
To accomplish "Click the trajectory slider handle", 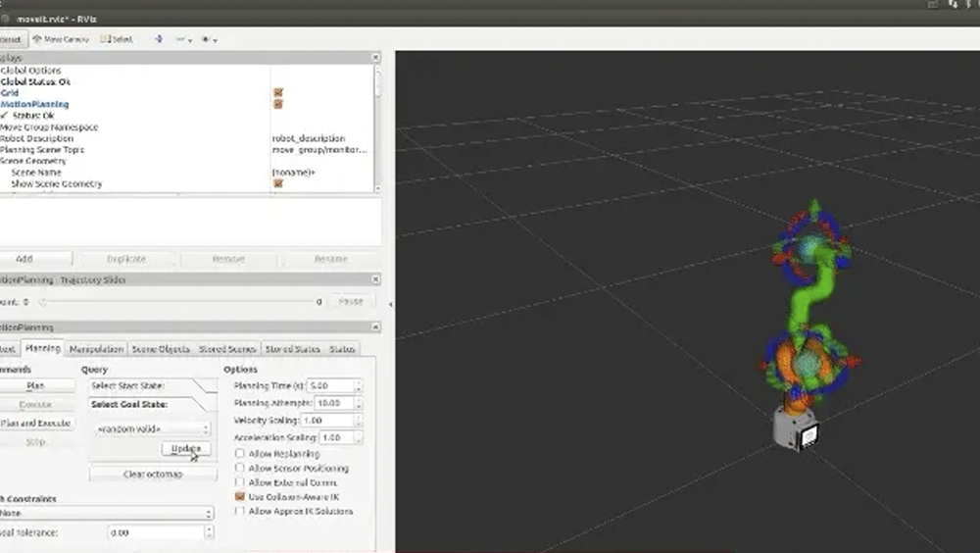I will click(x=43, y=302).
